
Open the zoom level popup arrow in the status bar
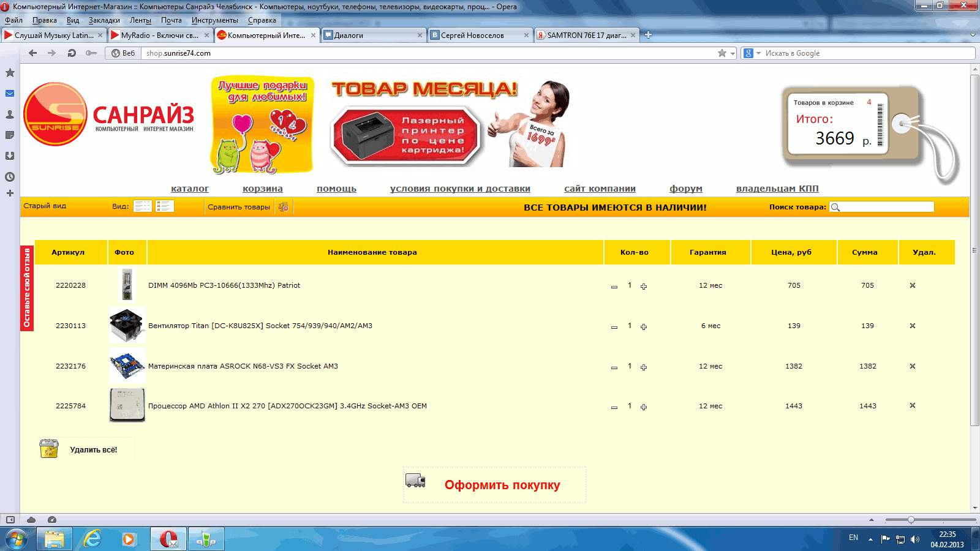872,520
